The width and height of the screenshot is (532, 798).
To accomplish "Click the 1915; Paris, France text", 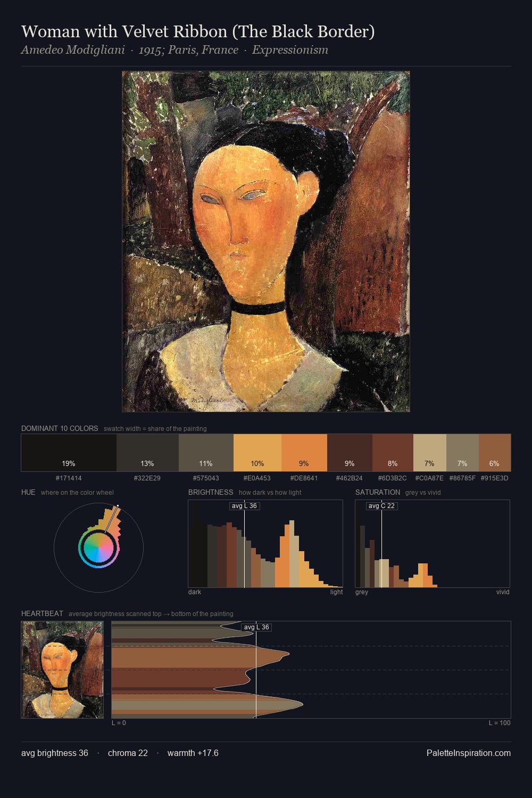I will (188, 50).
